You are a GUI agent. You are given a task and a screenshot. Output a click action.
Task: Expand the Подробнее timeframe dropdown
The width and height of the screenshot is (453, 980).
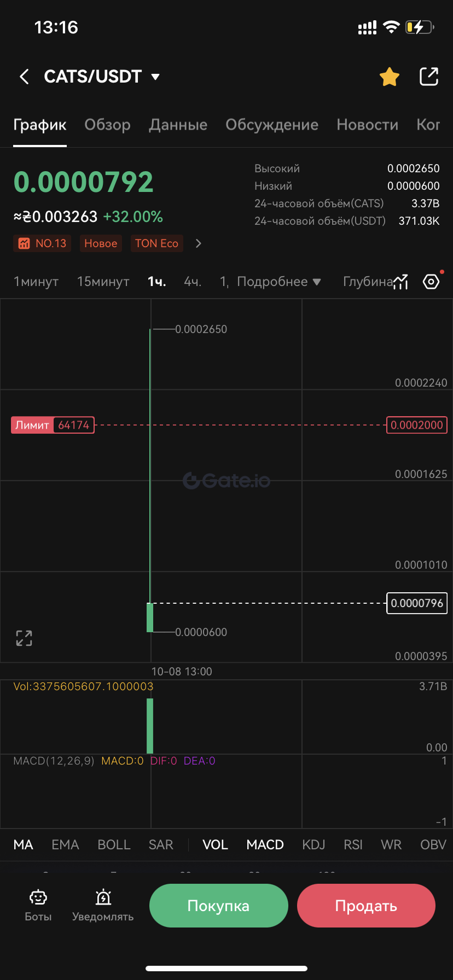coord(279,282)
